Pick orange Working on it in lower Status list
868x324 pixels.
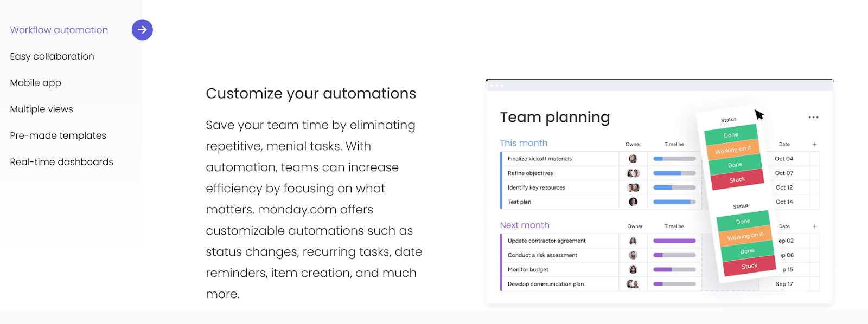(x=745, y=236)
